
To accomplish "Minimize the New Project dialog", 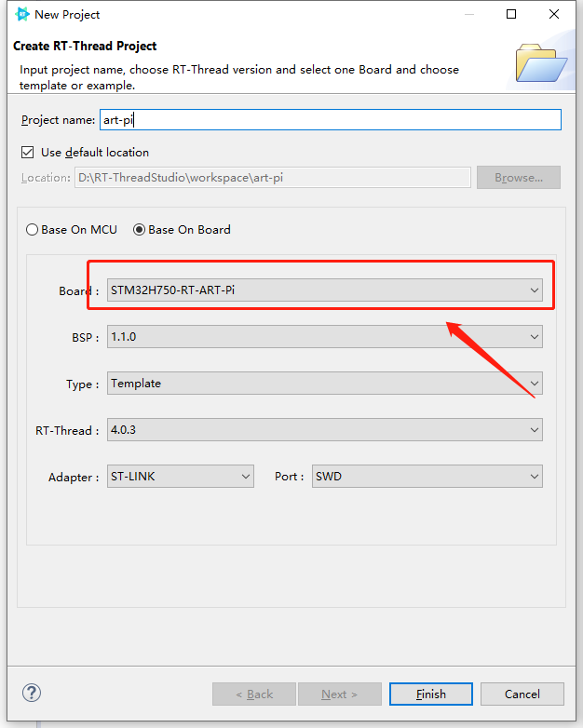I will [x=469, y=14].
